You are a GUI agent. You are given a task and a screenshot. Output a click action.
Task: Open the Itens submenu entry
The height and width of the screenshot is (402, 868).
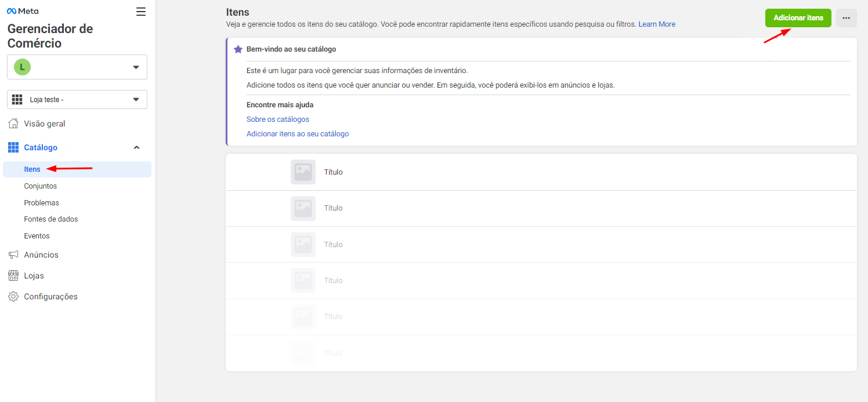pos(77,169)
